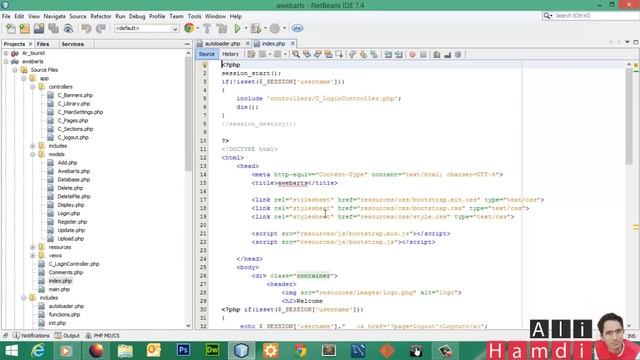Switch to the Files panel tab

pos(43,44)
